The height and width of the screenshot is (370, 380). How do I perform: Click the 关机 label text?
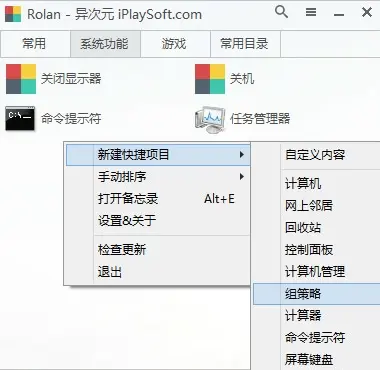point(242,79)
